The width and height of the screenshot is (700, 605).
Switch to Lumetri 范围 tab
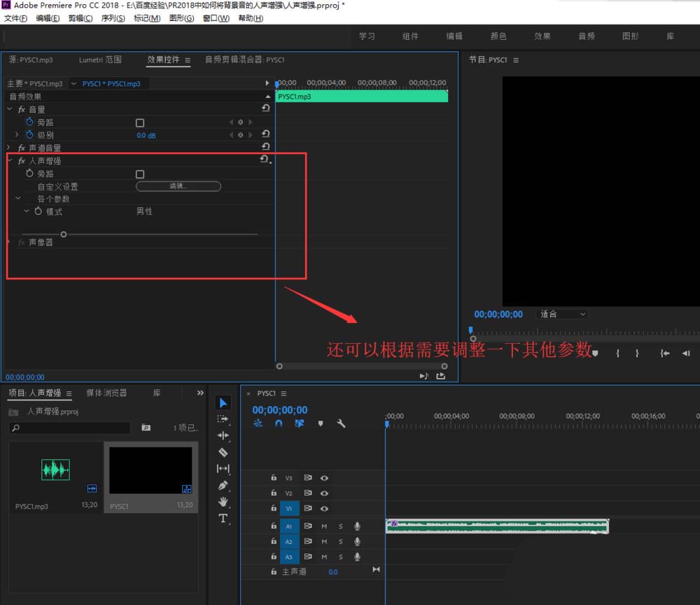point(100,60)
